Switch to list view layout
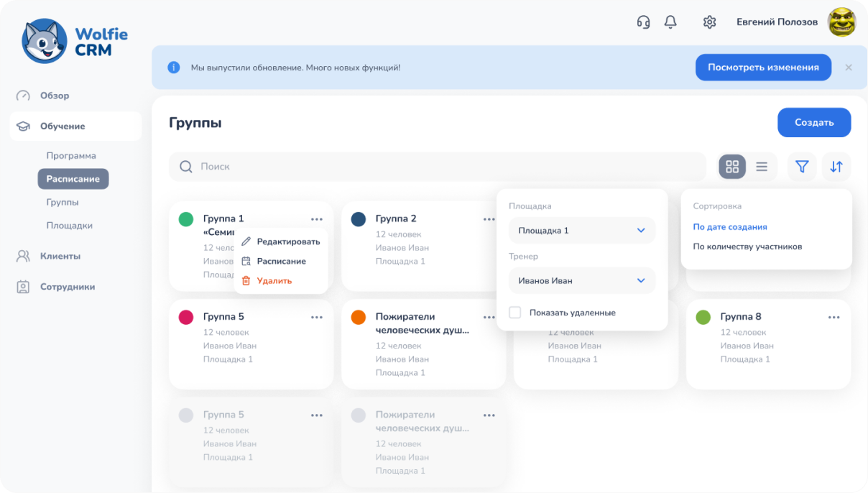The width and height of the screenshot is (868, 493). [762, 167]
